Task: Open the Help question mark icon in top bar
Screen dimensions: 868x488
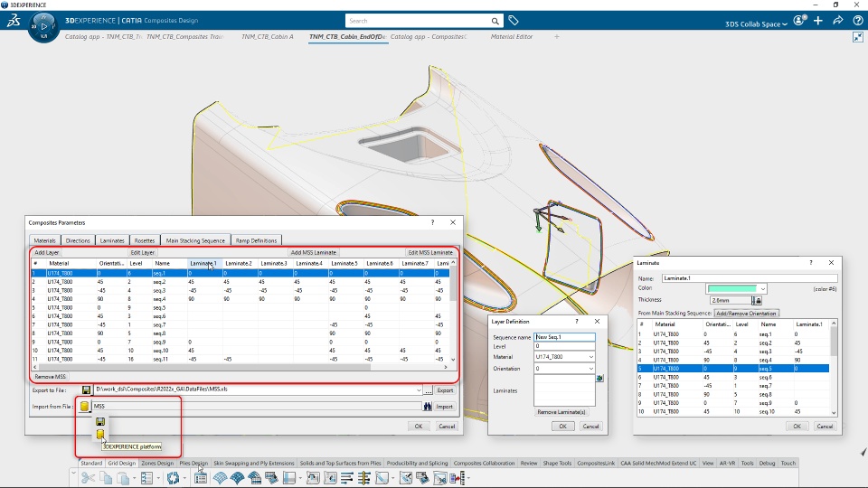Action: point(857,21)
